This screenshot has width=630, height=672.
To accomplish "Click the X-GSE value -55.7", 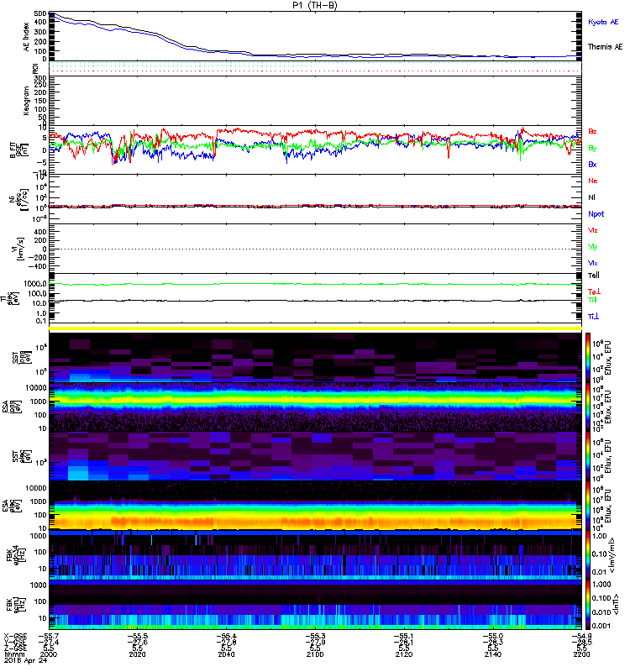I will tap(49, 636).
